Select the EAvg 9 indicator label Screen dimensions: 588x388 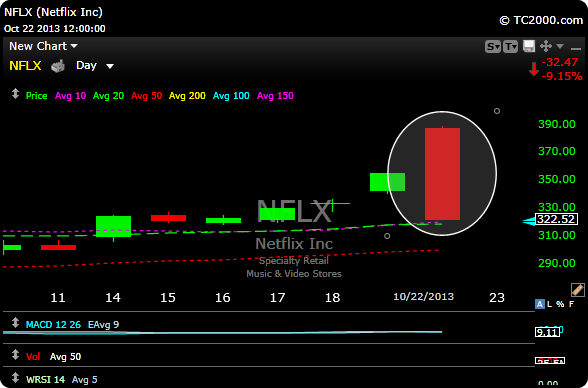[x=103, y=325]
